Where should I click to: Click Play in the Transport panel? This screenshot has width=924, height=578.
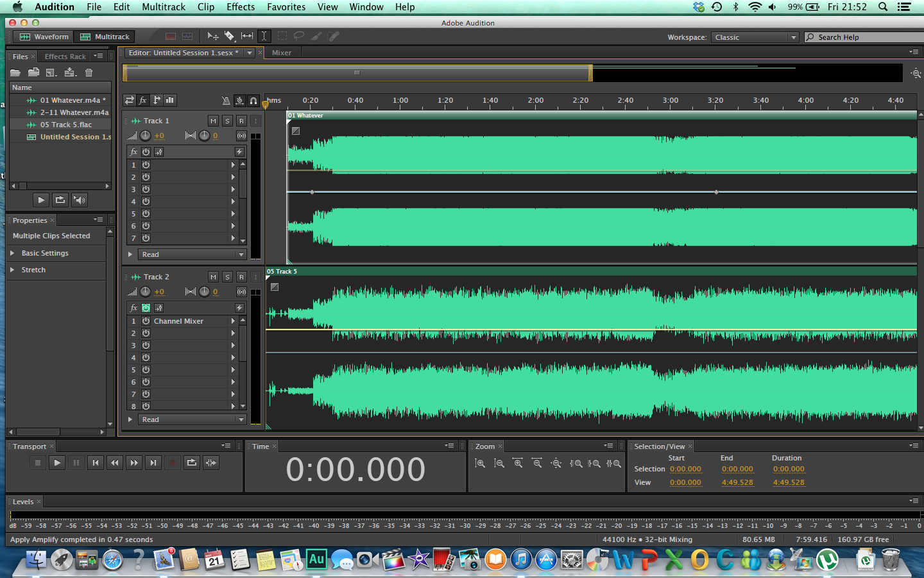(x=57, y=462)
